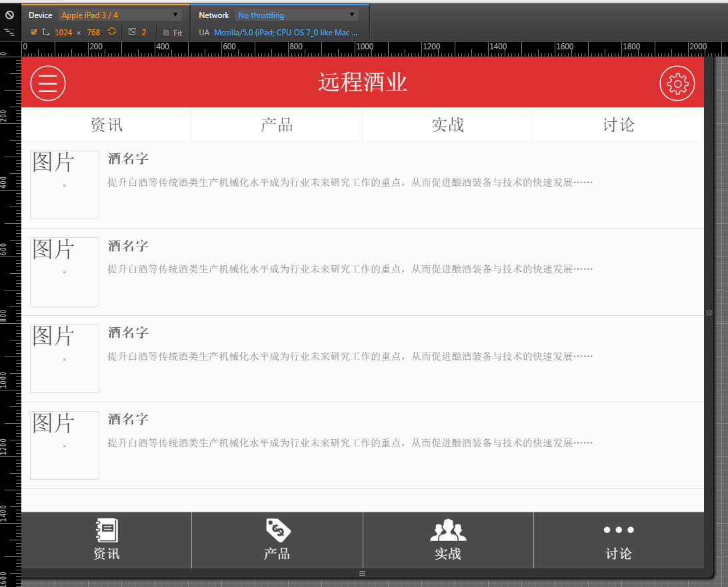Viewport: 728px width, 587px height.
Task: Open the first 酒名字 article title link
Action: pyautogui.click(x=128, y=159)
